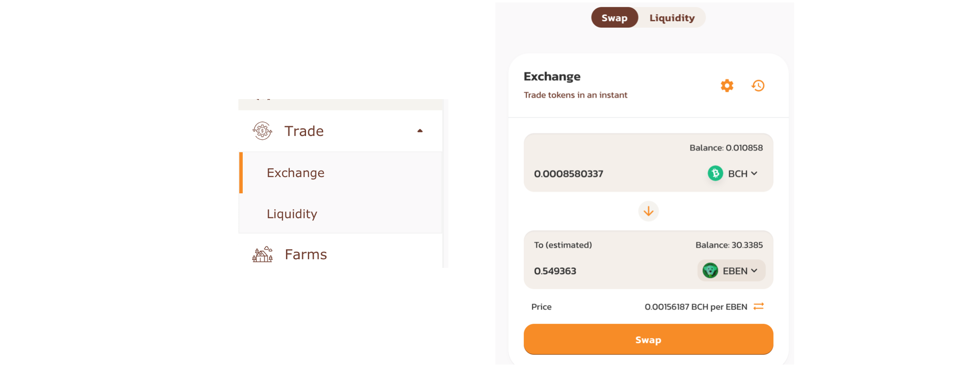Click the Trade gear icon in sidebar
This screenshot has height=365, width=980.
tap(262, 131)
